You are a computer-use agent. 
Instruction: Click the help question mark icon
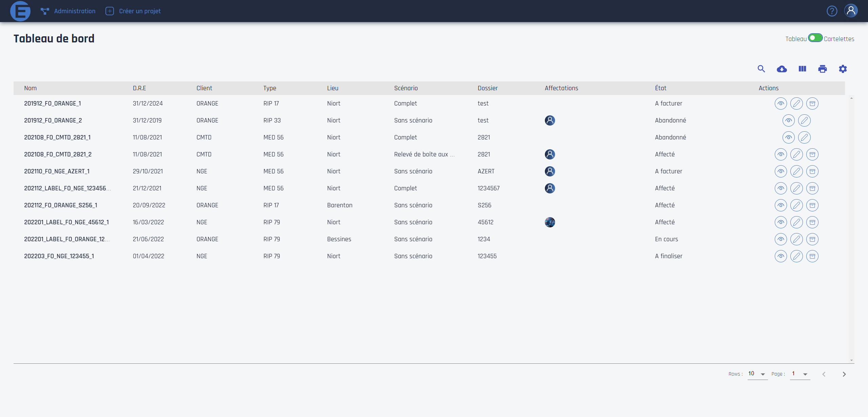[832, 11]
